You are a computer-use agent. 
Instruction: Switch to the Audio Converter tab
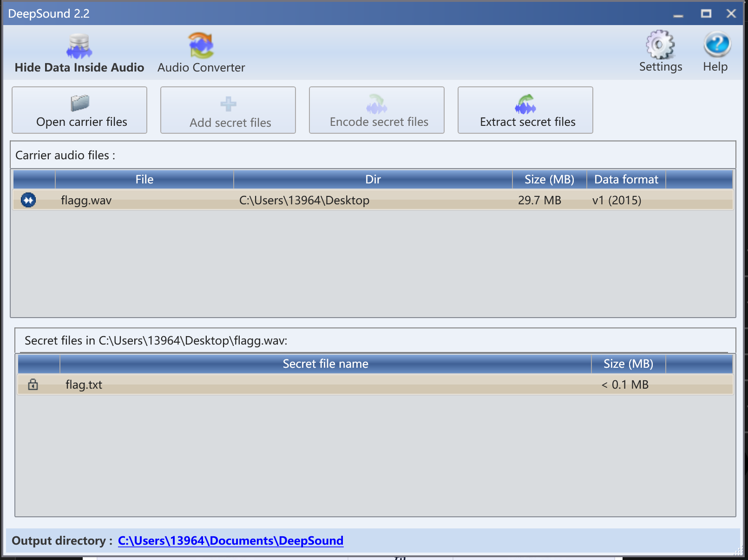point(201,53)
